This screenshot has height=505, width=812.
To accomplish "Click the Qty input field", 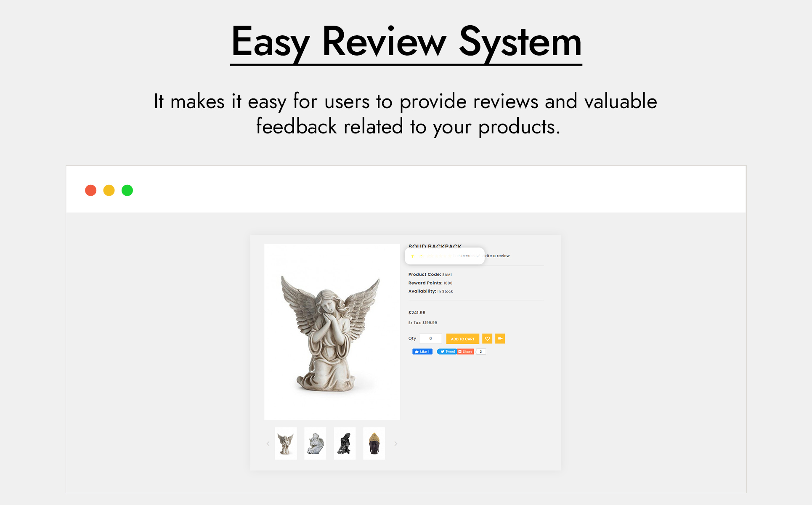I will [x=430, y=339].
